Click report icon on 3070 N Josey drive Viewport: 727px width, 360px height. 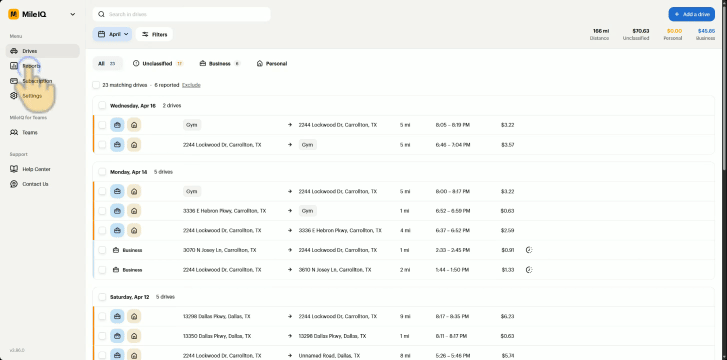click(529, 250)
